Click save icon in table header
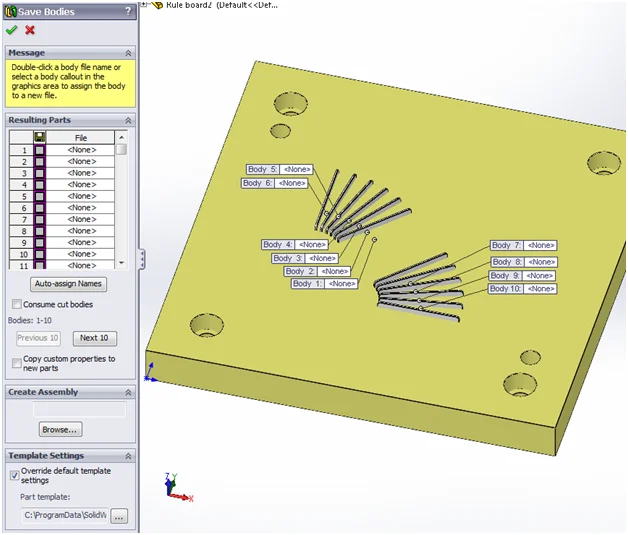Image resolution: width=628 pixels, height=535 pixels. click(x=40, y=137)
